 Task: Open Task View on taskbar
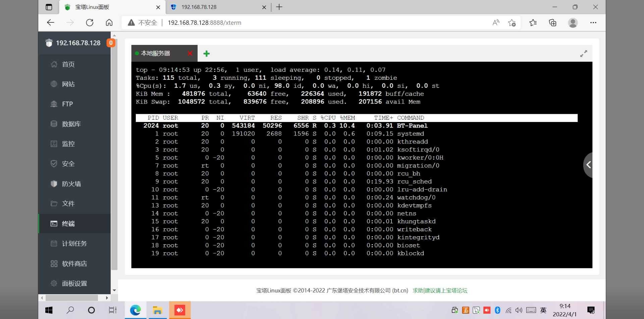pyautogui.click(x=112, y=310)
